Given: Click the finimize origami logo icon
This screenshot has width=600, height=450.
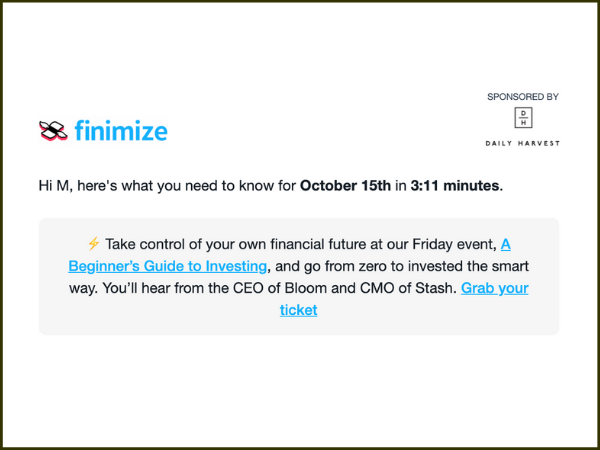Looking at the screenshot, I should tap(54, 130).
